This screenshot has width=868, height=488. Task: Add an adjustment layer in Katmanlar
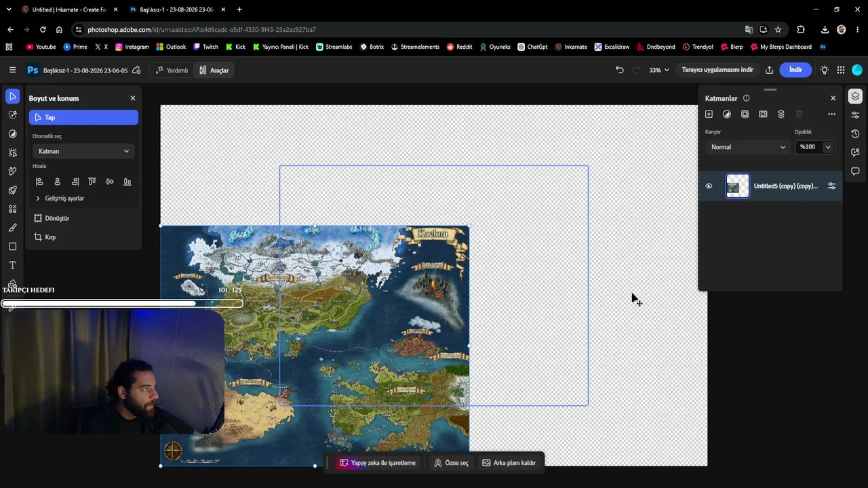pyautogui.click(x=727, y=114)
